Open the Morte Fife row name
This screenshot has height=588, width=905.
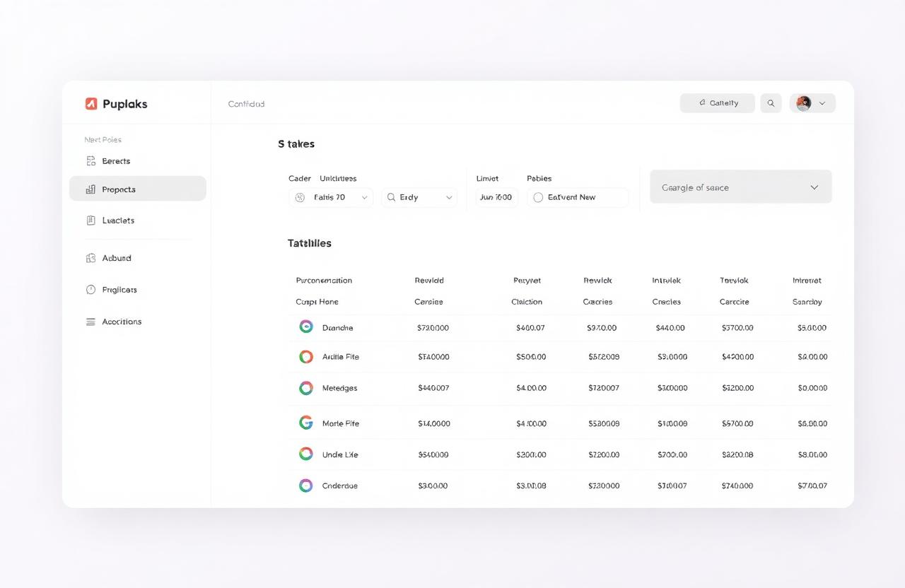340,423
